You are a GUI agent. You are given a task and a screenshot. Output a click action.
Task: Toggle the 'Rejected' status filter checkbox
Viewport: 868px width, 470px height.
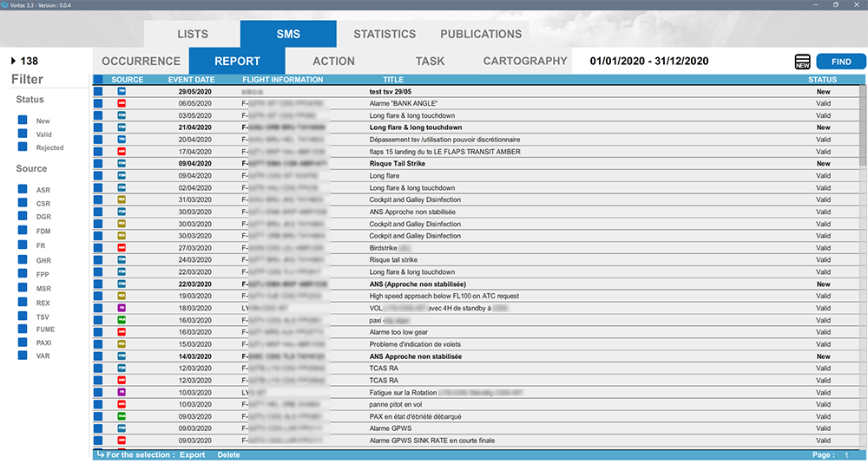click(22, 147)
